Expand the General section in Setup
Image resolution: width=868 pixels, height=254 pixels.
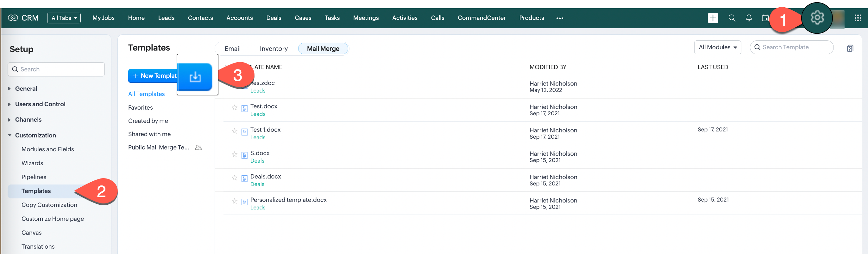(x=26, y=88)
